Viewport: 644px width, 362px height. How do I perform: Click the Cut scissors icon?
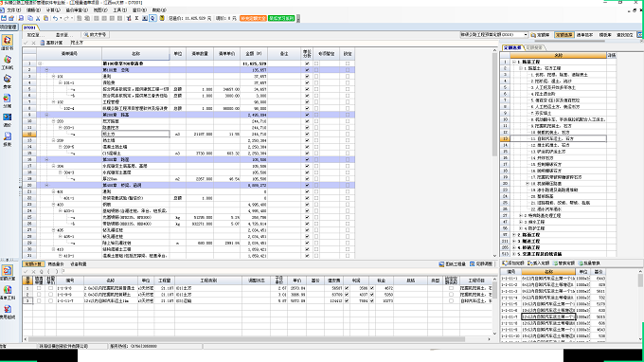tap(38, 18)
